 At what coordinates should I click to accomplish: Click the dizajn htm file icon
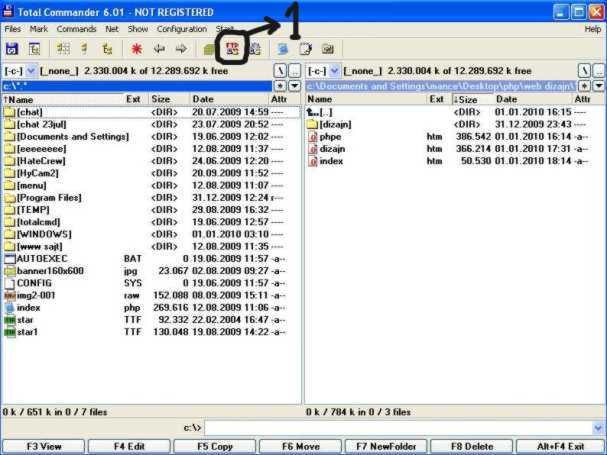click(x=312, y=149)
